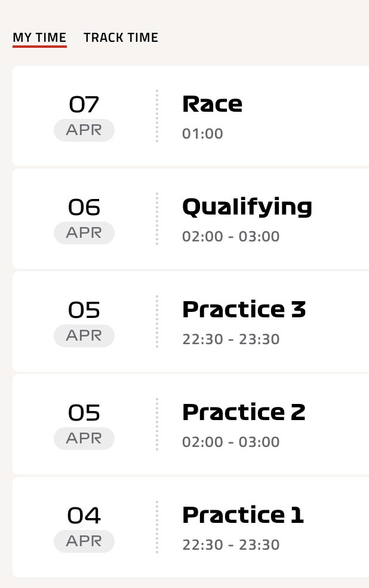Screen dimensions: 369x588
Task: Open the Race session card
Action: point(190,116)
